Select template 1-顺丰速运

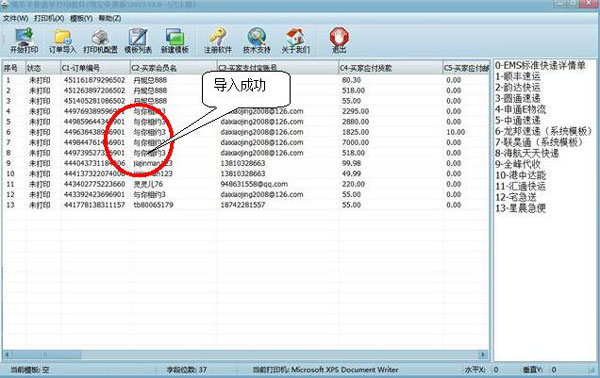(x=518, y=77)
